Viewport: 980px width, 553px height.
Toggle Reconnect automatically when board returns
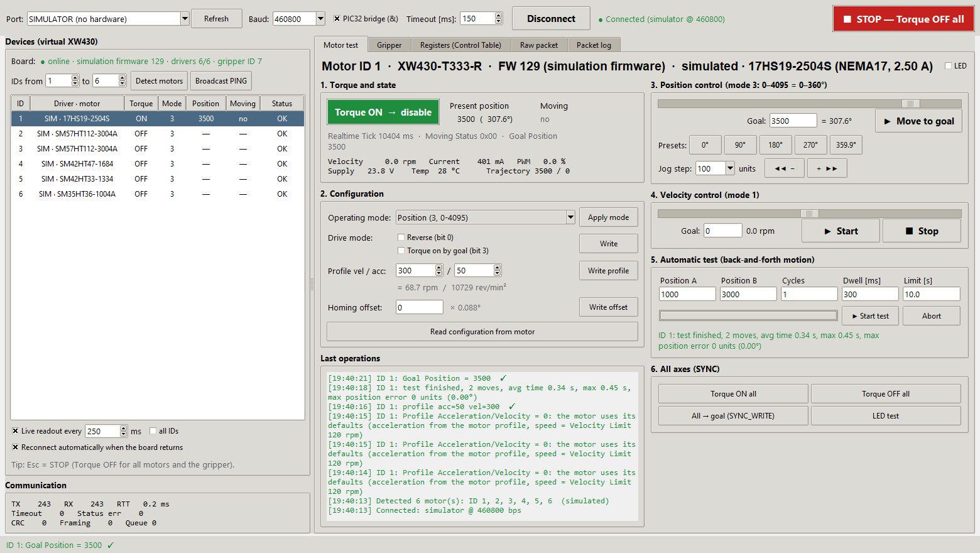coord(15,447)
